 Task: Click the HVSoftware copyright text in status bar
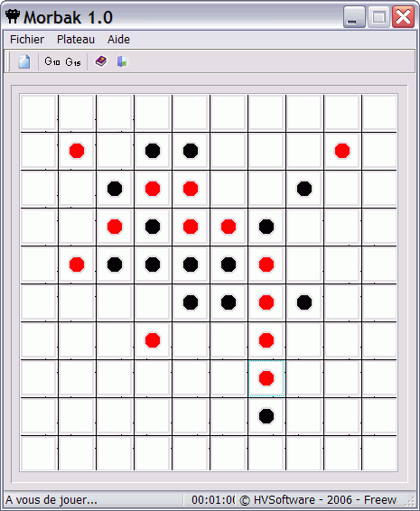(318, 500)
